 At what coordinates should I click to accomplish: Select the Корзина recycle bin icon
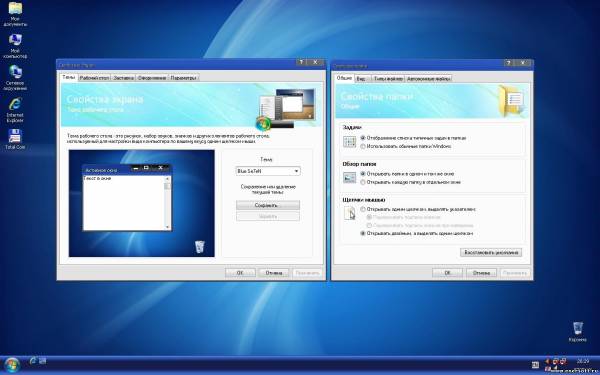click(x=577, y=332)
